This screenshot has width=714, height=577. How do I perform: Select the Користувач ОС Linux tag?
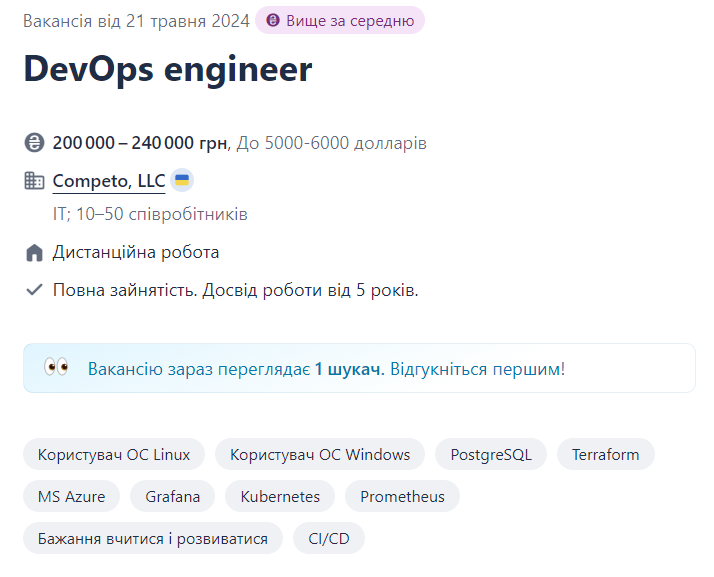coord(114,454)
